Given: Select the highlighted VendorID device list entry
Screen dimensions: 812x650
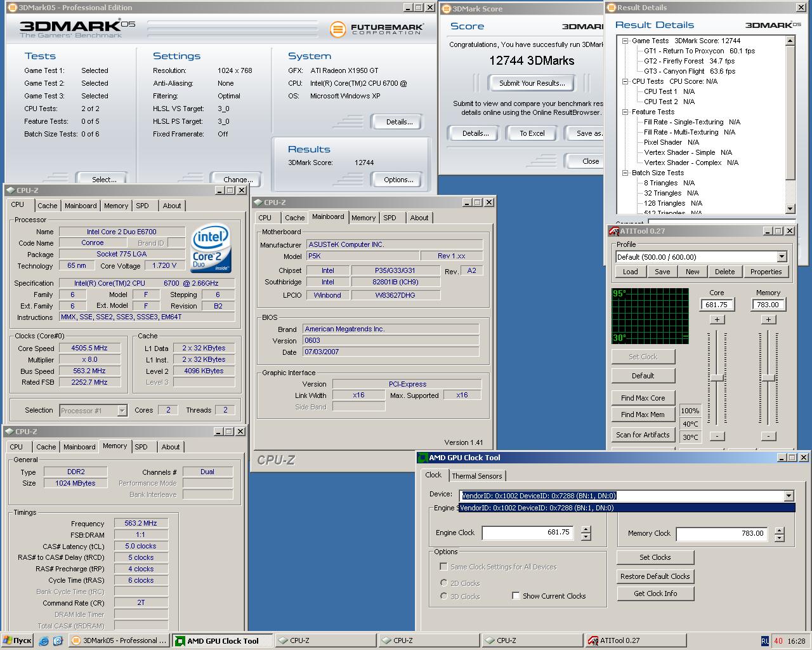Looking at the screenshot, I should pos(626,508).
